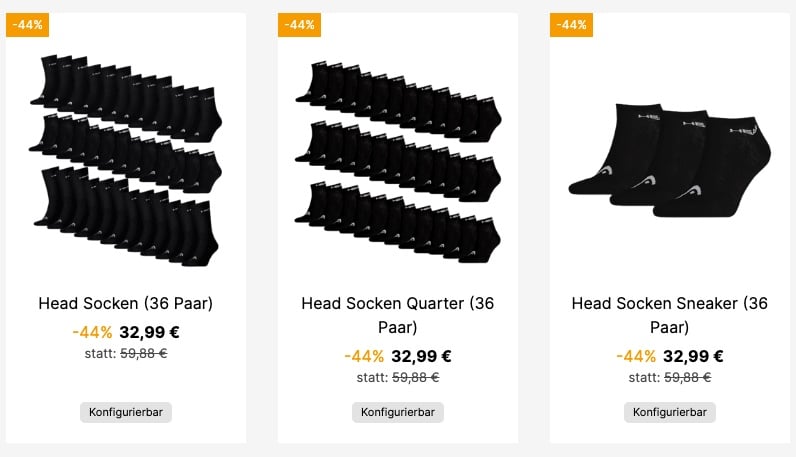Click the orange -44% text beside the first card's price
796x457 pixels.
[x=92, y=332]
